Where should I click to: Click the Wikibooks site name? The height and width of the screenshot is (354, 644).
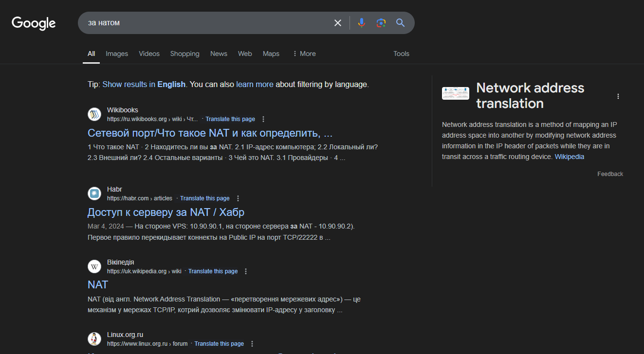pyautogui.click(x=123, y=110)
